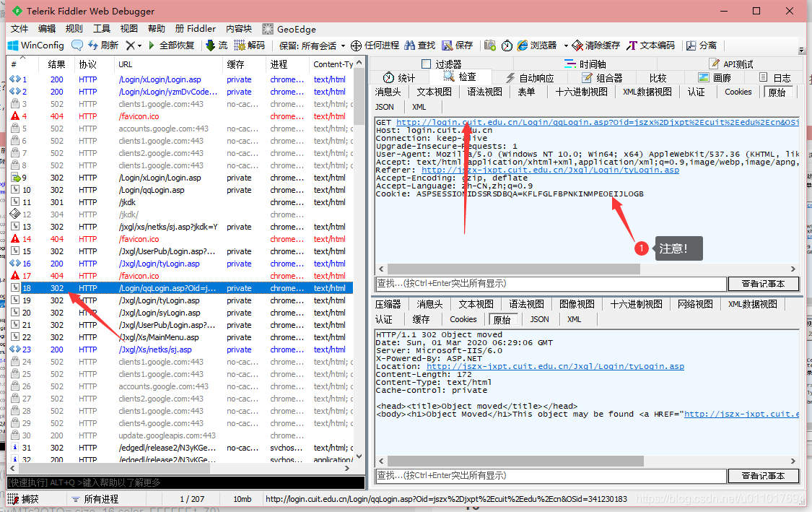Click the response raw view horizontal scrollbar
Image resolution: width=812 pixels, height=512 pixels.
[x=516, y=461]
